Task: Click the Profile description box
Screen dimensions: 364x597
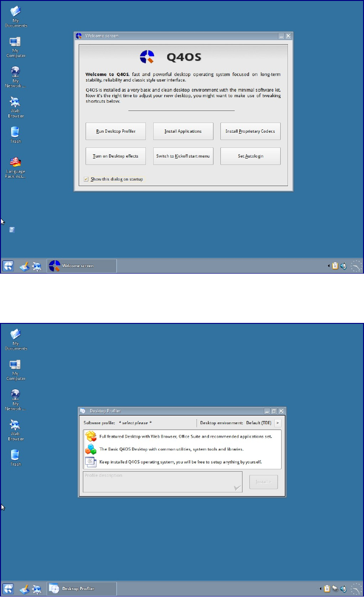Action: click(163, 482)
